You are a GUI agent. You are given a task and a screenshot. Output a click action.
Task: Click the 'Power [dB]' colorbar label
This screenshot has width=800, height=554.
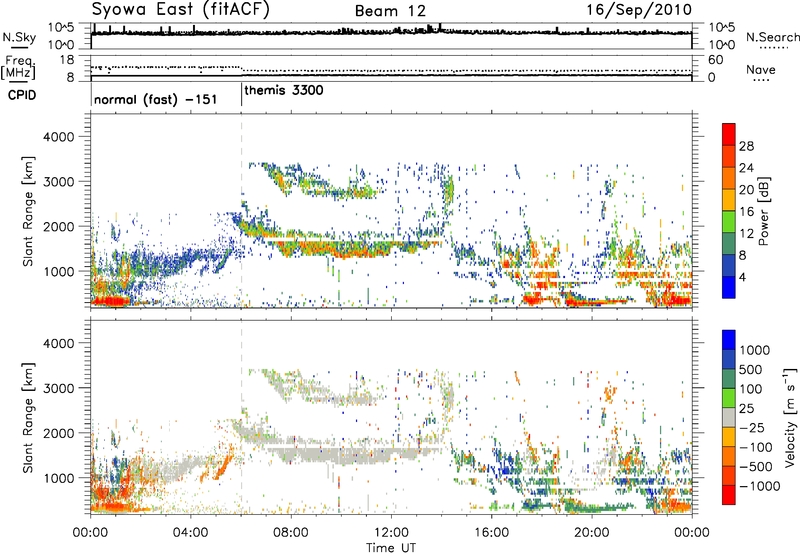(763, 211)
